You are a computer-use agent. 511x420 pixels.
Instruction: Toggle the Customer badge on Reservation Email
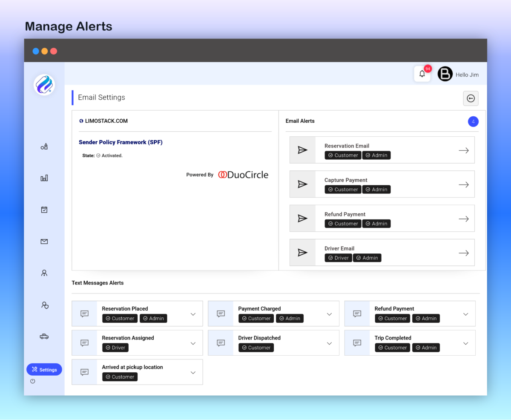343,155
